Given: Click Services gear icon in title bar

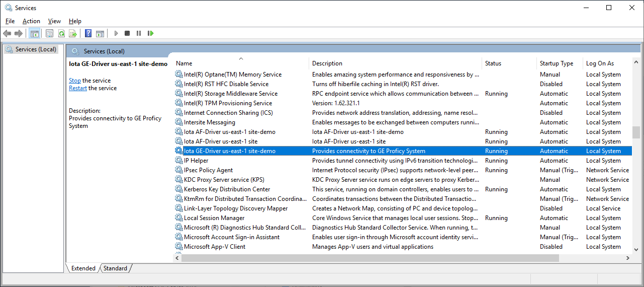Looking at the screenshot, I should pyautogui.click(x=9, y=8).
